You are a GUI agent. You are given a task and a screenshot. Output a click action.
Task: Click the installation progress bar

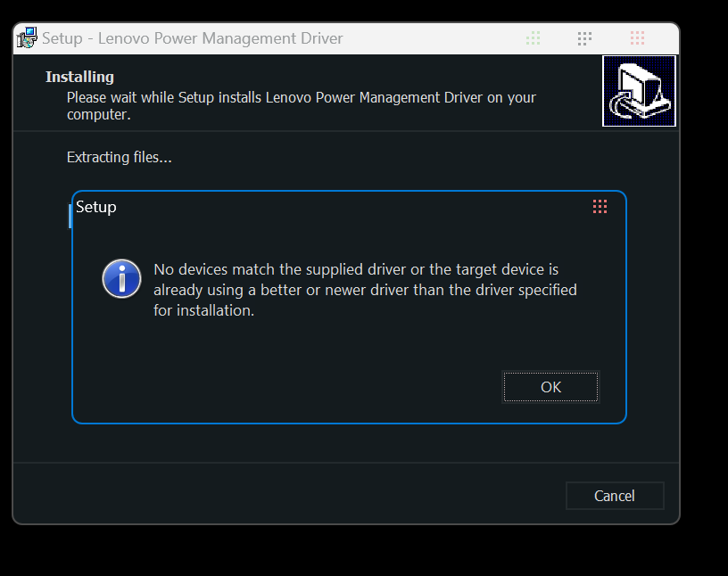70,217
